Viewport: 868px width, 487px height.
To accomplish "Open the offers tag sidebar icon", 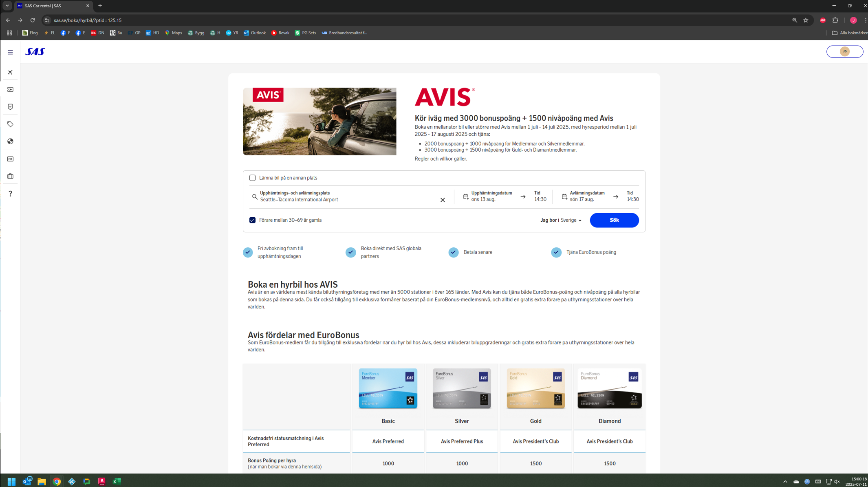I will 10,124.
